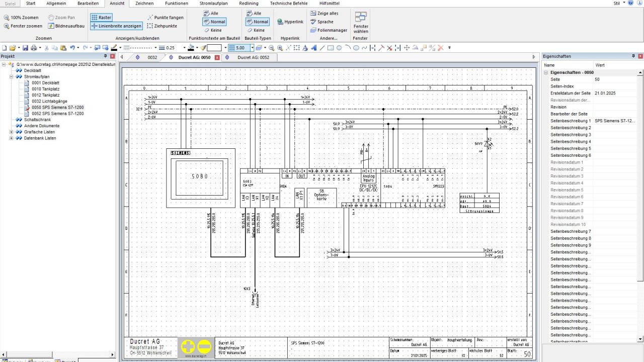Click the save icon in the toolbar
The width and height of the screenshot is (644, 362).
25,48
